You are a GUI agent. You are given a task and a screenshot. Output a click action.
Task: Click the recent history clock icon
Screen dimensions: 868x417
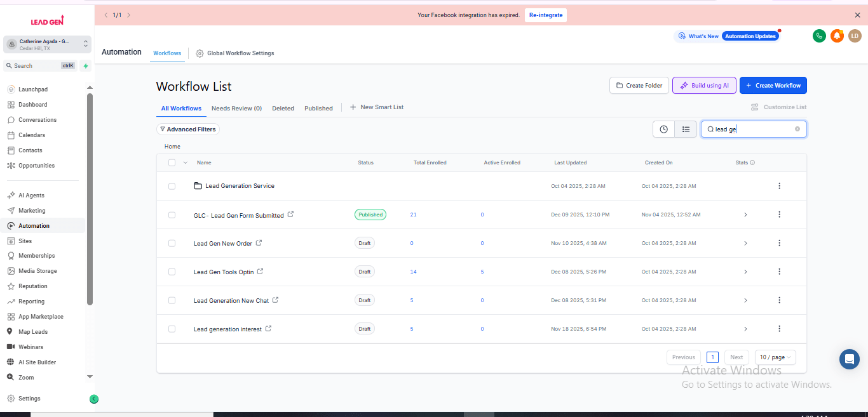click(x=663, y=129)
